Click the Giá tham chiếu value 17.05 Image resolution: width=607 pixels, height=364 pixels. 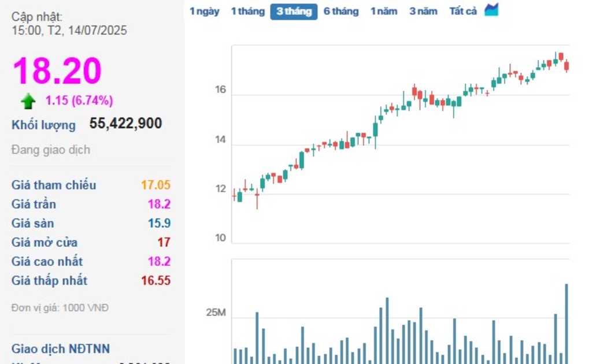tap(156, 185)
